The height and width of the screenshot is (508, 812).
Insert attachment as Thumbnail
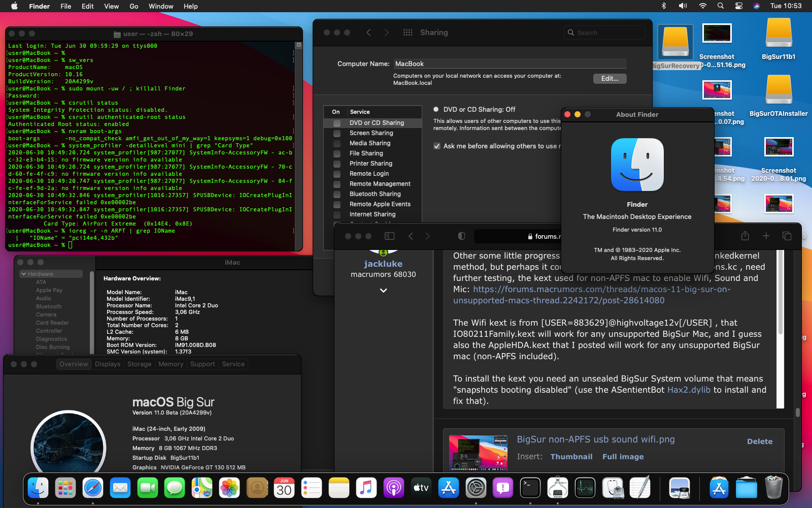click(x=571, y=457)
